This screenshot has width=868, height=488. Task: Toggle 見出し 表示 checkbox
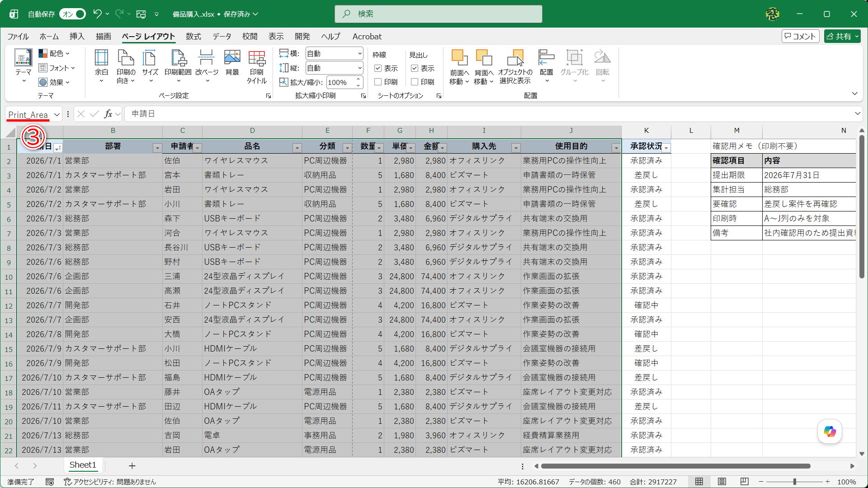(414, 68)
